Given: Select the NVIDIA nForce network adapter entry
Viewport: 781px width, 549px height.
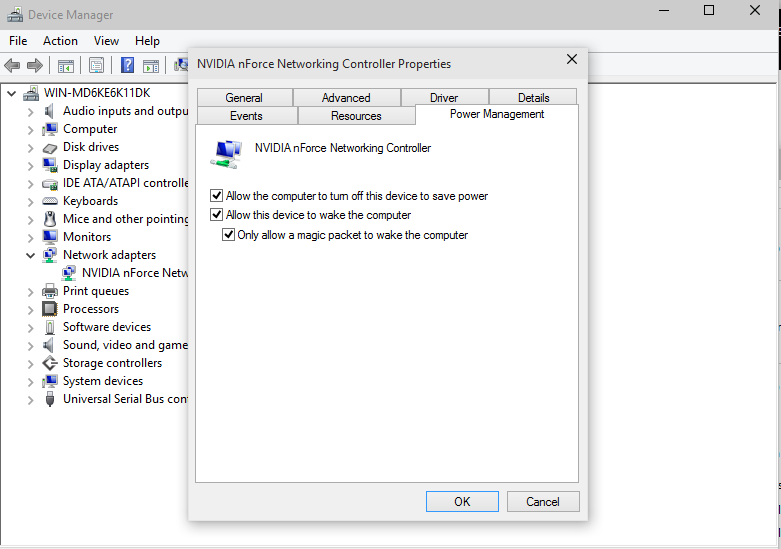Looking at the screenshot, I should [x=135, y=273].
